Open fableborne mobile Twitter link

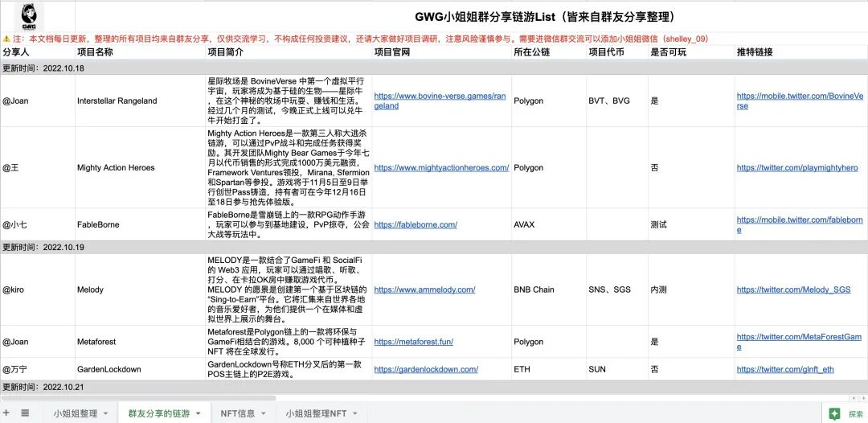[x=800, y=225]
